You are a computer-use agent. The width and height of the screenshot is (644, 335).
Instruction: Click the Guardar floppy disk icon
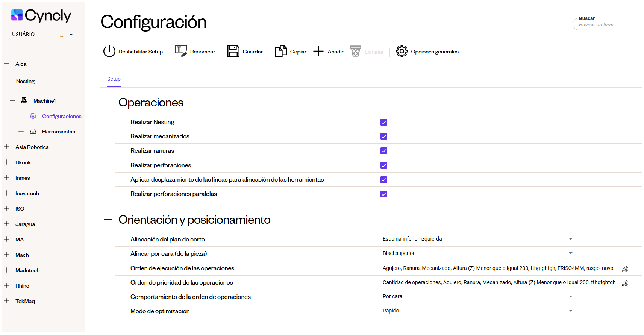[233, 51]
